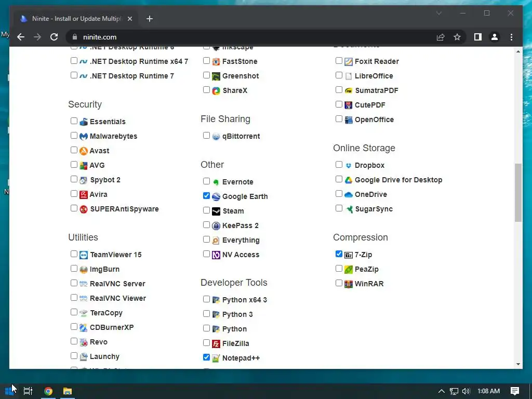Click the PeaZip icon
This screenshot has width=532, height=399.
[349, 270]
